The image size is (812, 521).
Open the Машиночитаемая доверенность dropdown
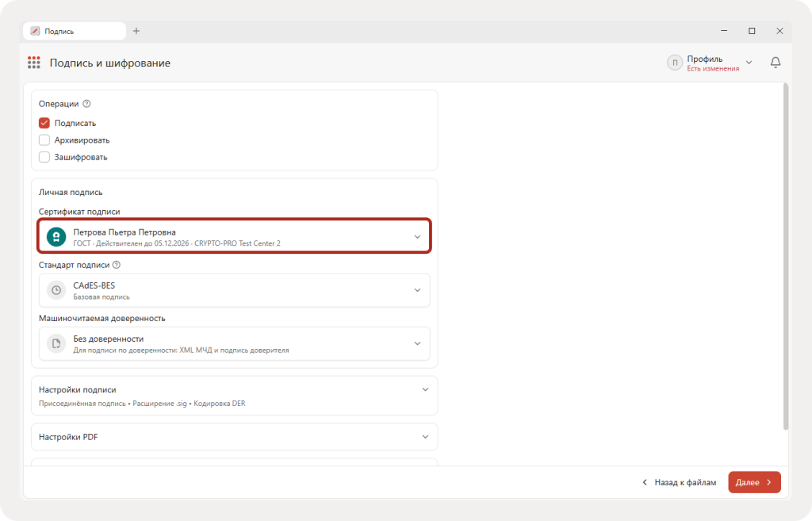pyautogui.click(x=234, y=343)
